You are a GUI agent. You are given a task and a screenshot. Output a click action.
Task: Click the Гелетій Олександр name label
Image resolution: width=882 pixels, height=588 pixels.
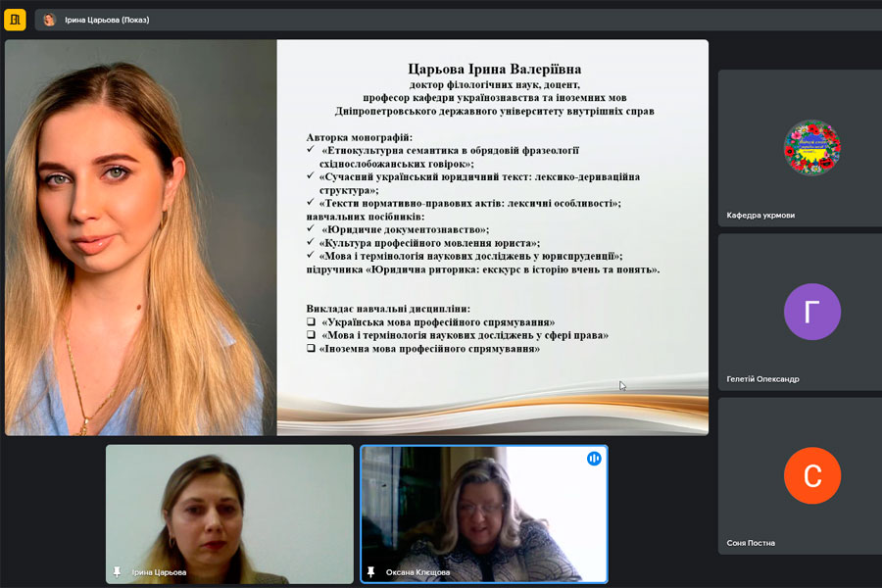(762, 379)
